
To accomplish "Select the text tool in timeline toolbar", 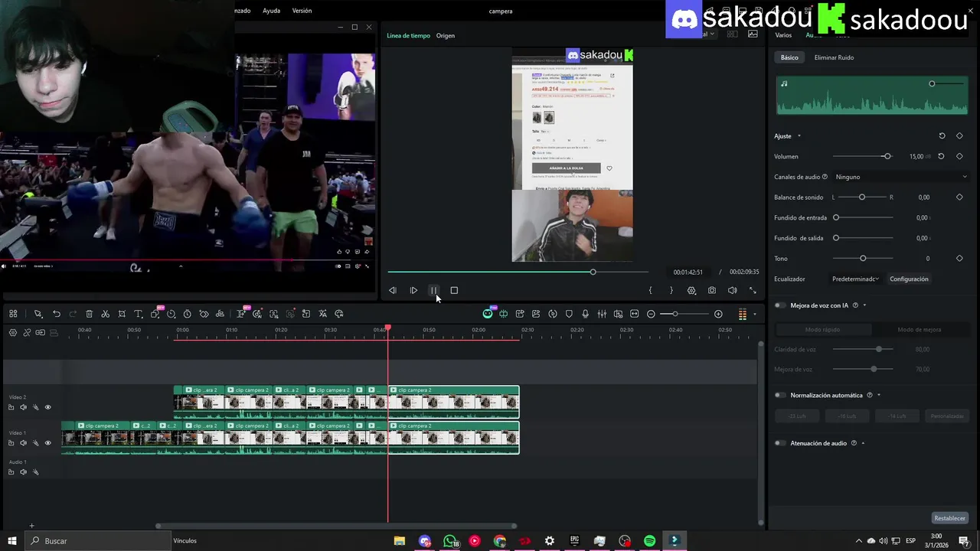I will (139, 314).
